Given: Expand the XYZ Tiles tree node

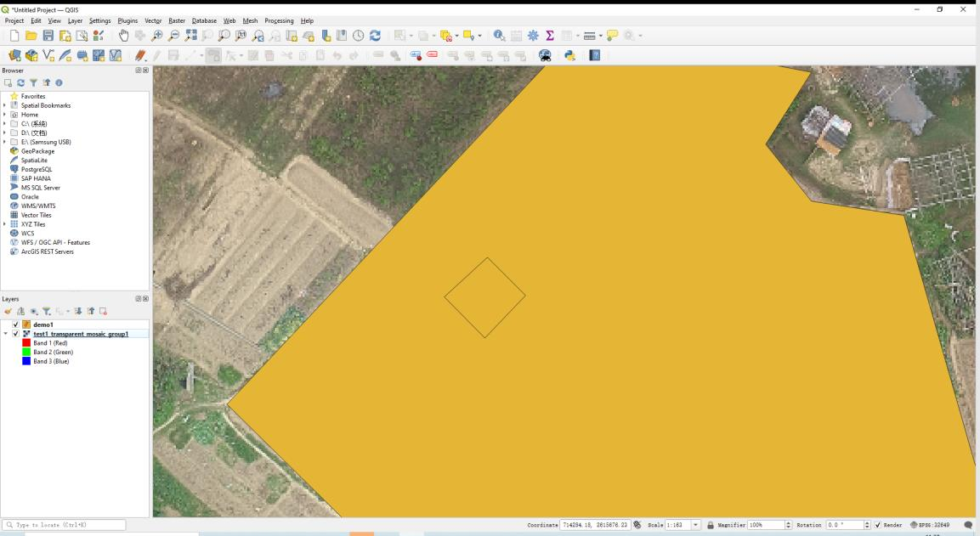Looking at the screenshot, I should pos(5,224).
